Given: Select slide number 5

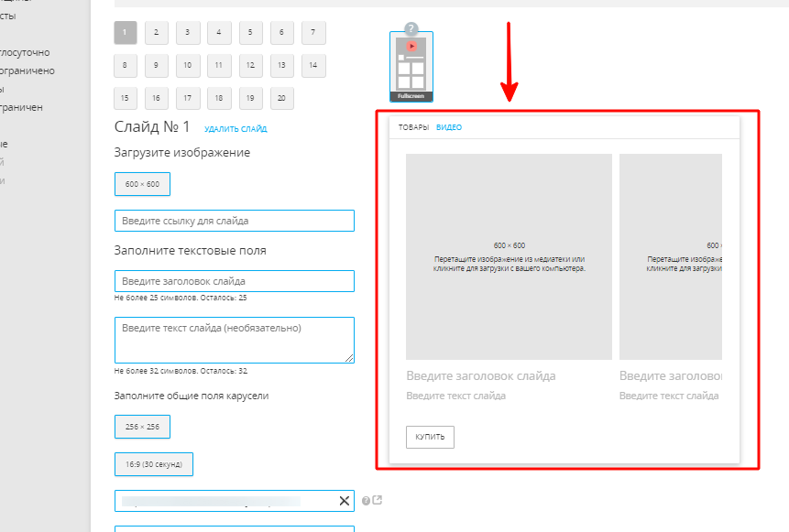Looking at the screenshot, I should (250, 33).
